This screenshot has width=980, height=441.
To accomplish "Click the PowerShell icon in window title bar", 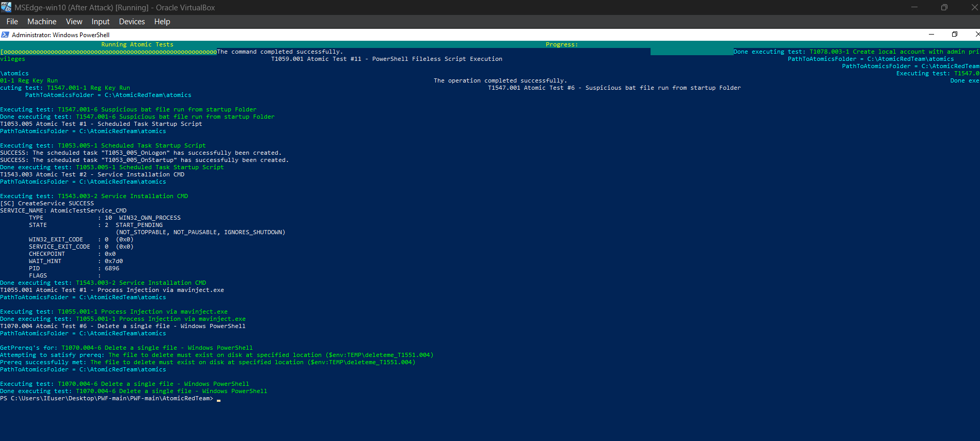I will [x=5, y=35].
